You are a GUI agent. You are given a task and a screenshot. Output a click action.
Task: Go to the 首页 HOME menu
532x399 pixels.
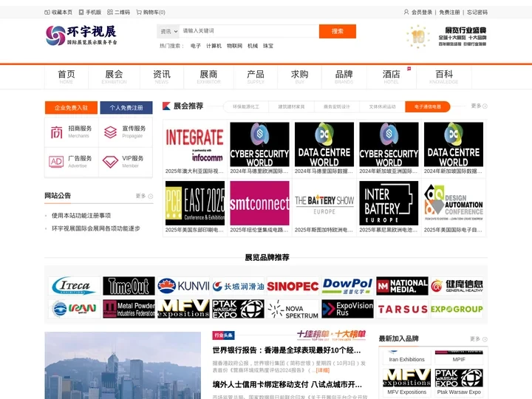(x=66, y=77)
